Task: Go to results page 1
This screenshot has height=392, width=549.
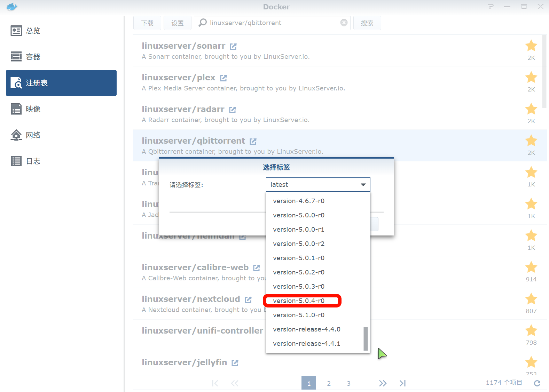Action: 309,383
